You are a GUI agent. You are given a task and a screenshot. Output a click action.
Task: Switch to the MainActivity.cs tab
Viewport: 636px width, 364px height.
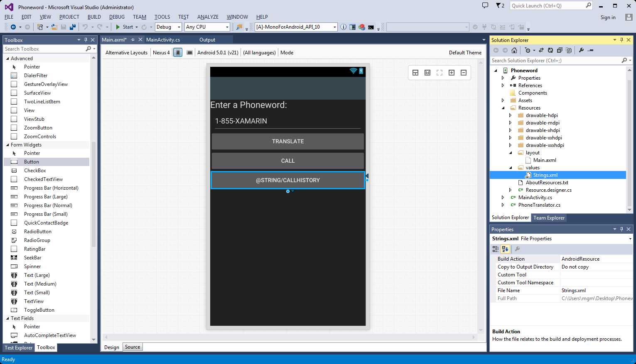163,40
